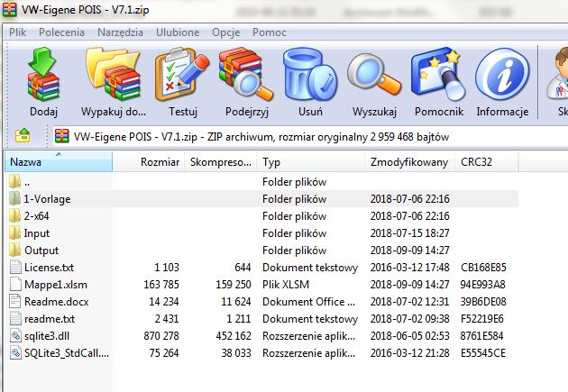The width and height of the screenshot is (568, 392).
Task: Open the Ulubione menu
Action: (x=178, y=32)
